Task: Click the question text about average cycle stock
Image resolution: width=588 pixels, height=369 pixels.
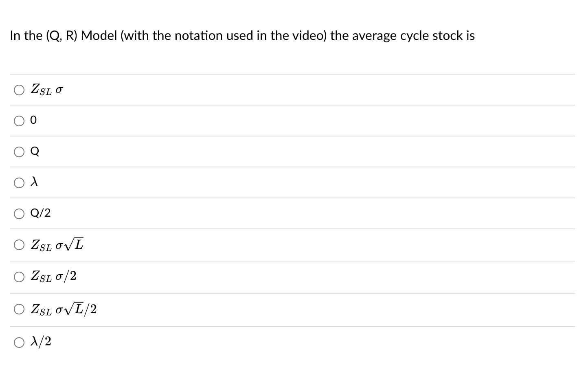Action: click(x=242, y=35)
